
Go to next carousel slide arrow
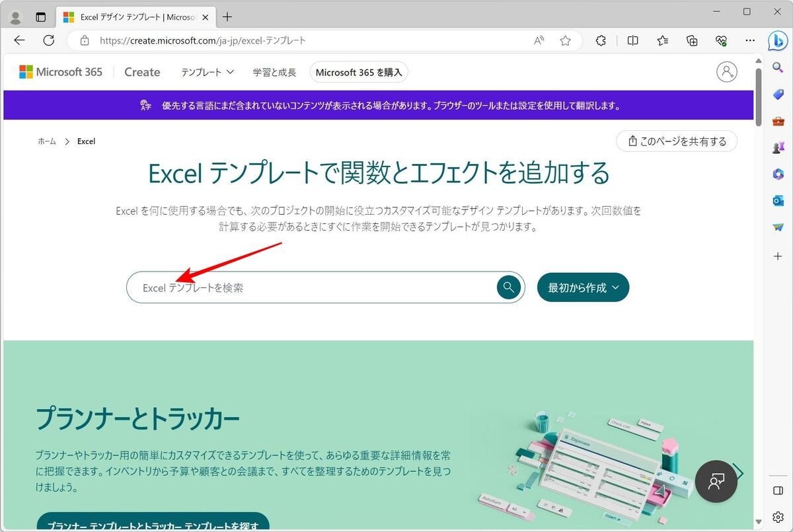739,473
